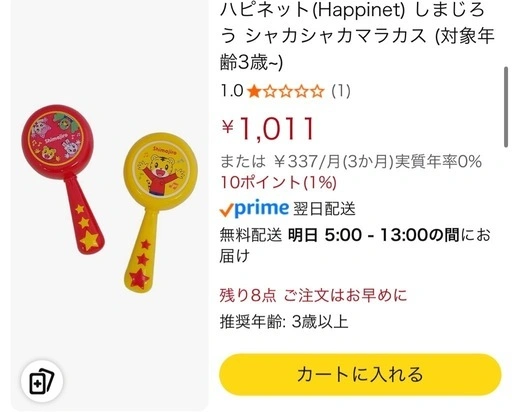This screenshot has width=512, height=412.
Task: Open the Happinet product title
Action: click(x=357, y=36)
